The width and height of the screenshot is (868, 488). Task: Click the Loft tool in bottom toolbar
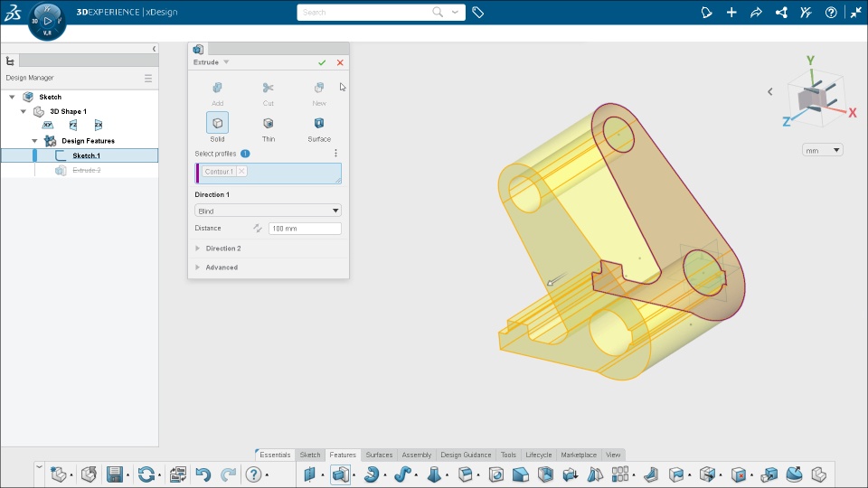tap(434, 474)
